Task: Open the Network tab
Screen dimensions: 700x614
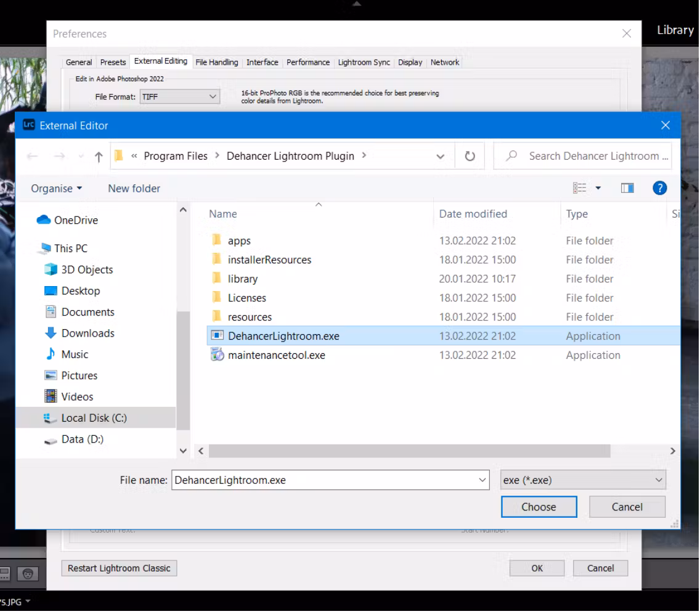Action: tap(445, 62)
